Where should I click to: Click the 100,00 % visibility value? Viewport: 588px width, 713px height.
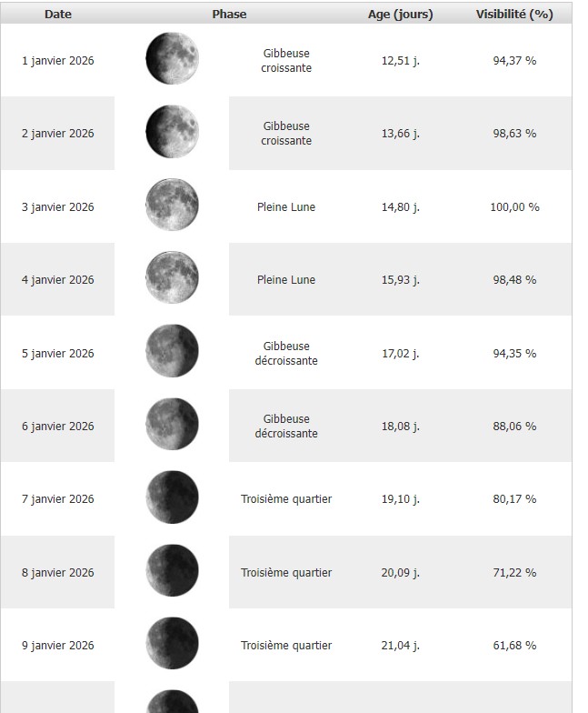coord(514,207)
